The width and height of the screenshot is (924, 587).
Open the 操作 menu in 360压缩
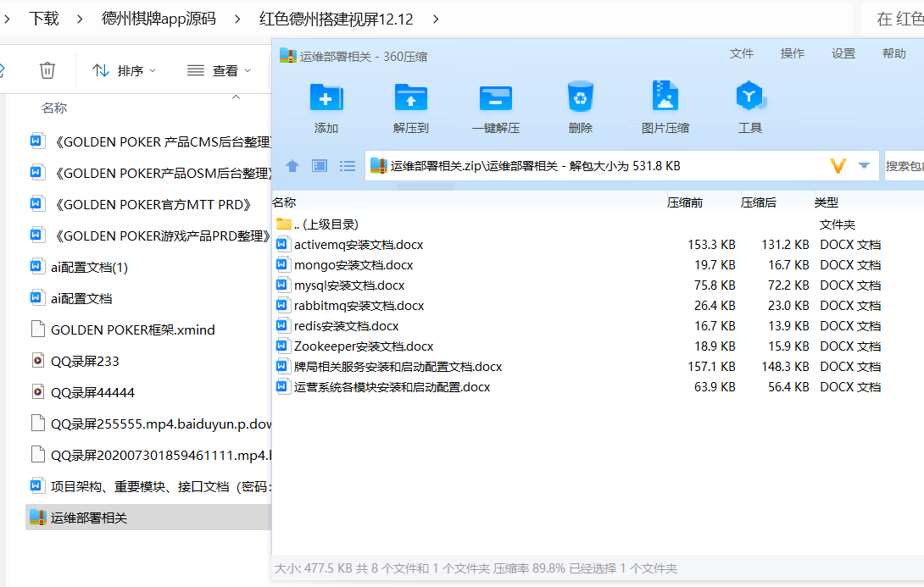click(792, 53)
